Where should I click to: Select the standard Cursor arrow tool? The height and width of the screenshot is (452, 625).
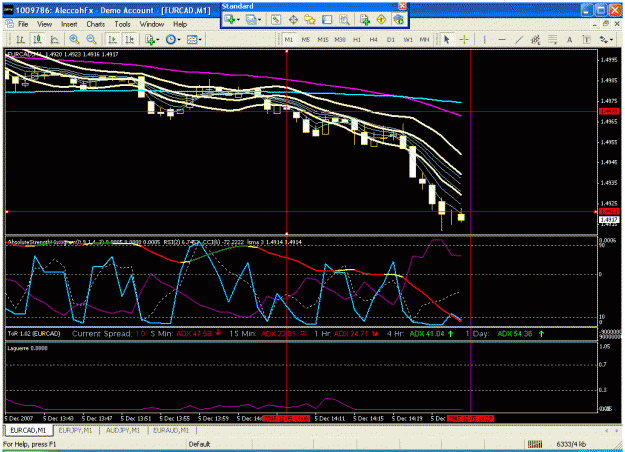(x=446, y=39)
